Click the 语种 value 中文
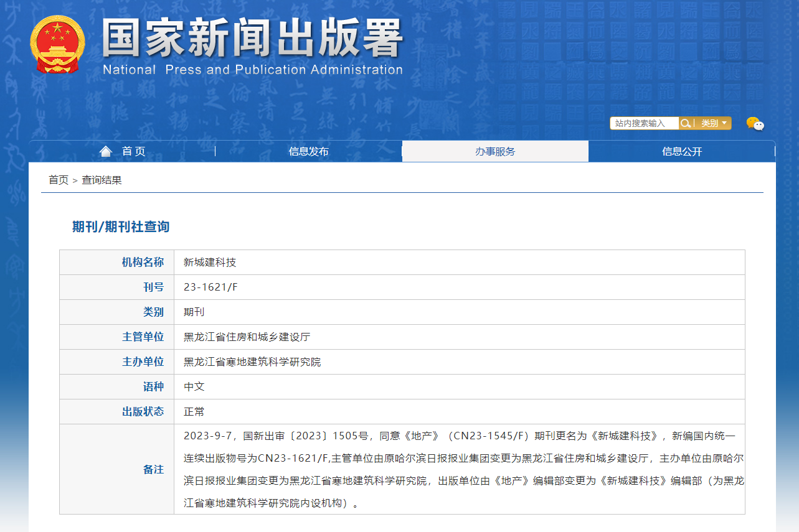The image size is (799, 532). click(x=194, y=386)
